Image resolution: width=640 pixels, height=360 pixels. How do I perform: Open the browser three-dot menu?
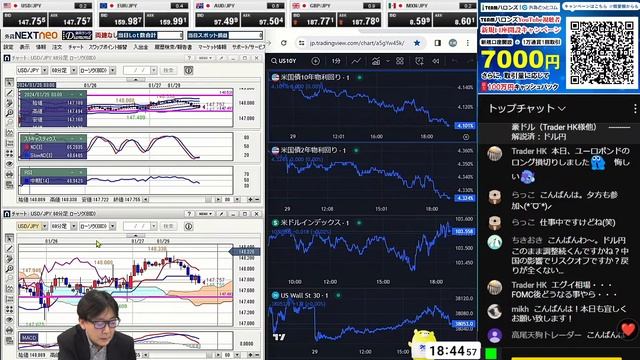[x=468, y=43]
